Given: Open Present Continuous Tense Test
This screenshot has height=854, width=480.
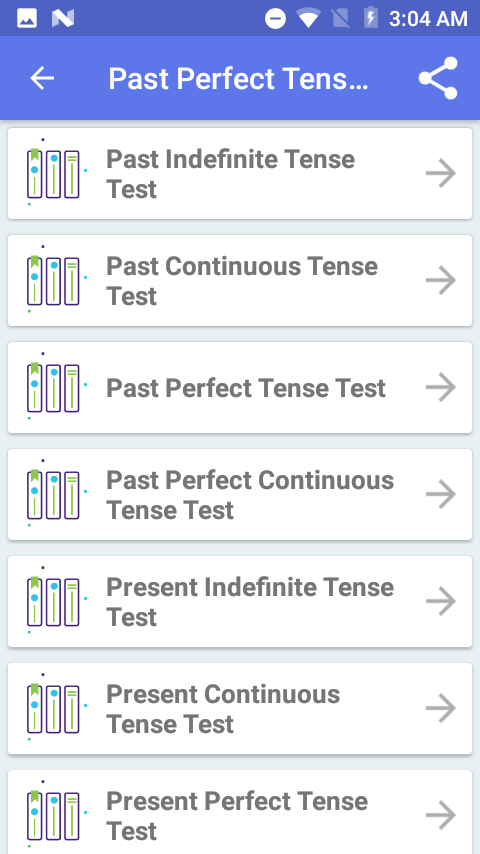Looking at the screenshot, I should [x=240, y=709].
